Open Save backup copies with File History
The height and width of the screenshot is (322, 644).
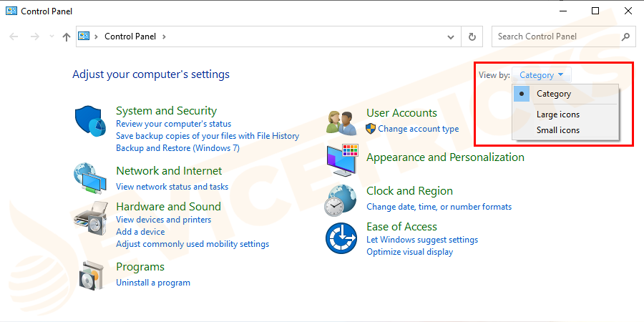pyautogui.click(x=208, y=135)
